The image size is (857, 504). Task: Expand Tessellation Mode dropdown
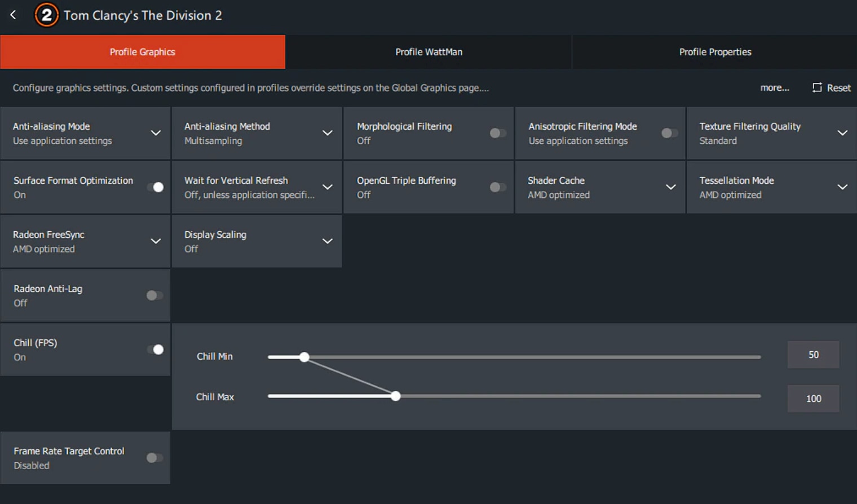coord(842,187)
